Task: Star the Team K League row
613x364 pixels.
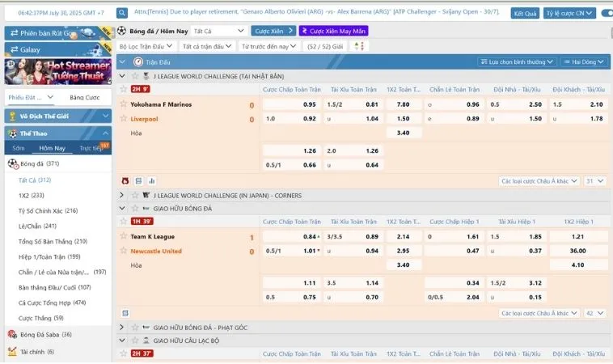Action: coord(124,235)
